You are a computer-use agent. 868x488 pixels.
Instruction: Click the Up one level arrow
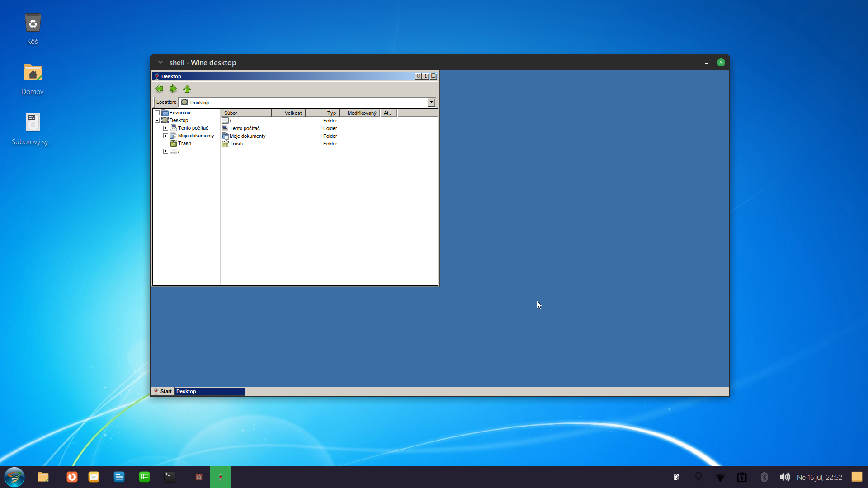187,89
